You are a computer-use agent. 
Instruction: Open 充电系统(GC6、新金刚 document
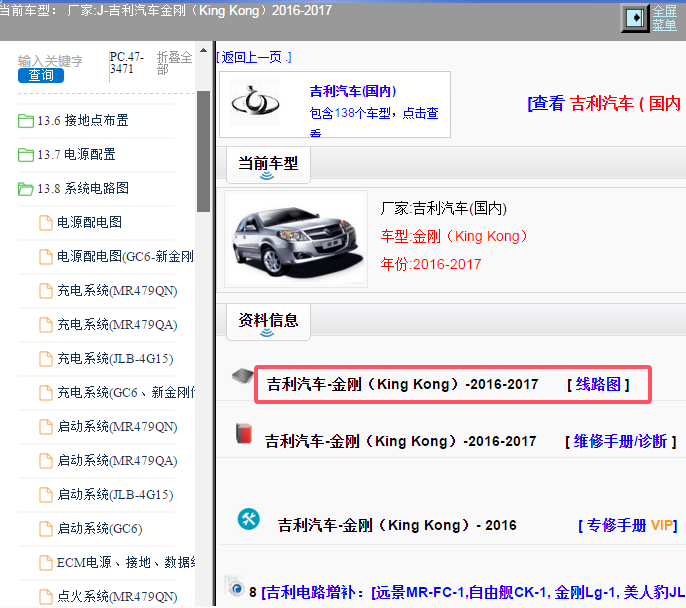[x=126, y=392]
